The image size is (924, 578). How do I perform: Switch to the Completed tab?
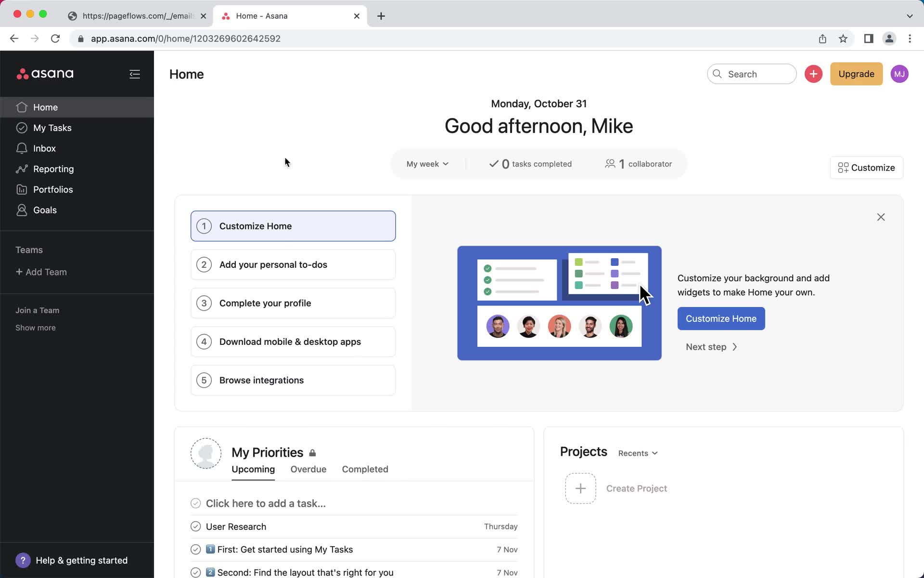tap(365, 469)
